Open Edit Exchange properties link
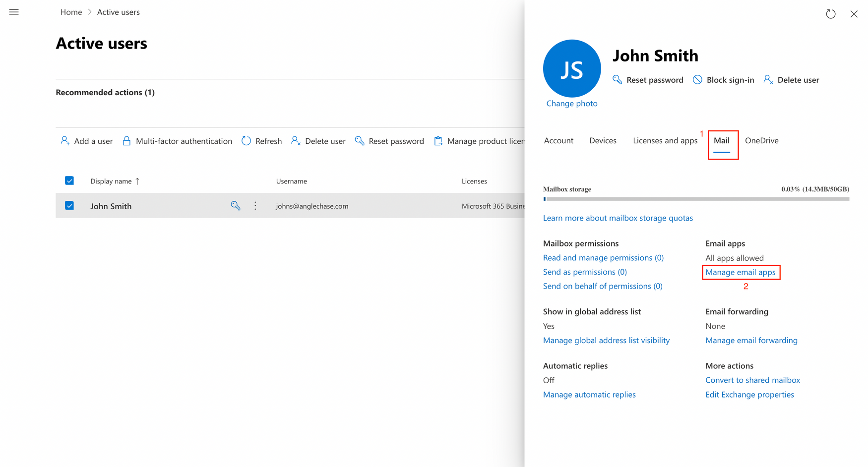Image resolution: width=868 pixels, height=467 pixels. pyautogui.click(x=750, y=394)
